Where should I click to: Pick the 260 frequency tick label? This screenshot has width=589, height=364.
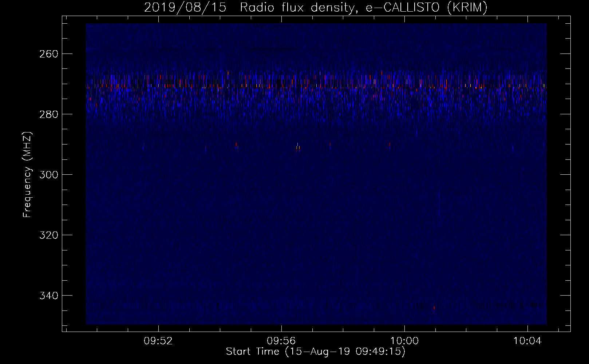(48, 54)
